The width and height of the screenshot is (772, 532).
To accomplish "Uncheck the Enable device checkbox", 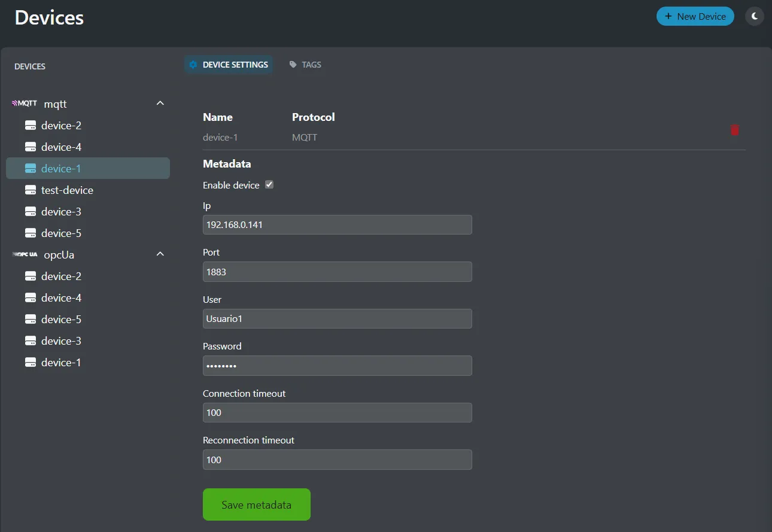I will tap(269, 185).
